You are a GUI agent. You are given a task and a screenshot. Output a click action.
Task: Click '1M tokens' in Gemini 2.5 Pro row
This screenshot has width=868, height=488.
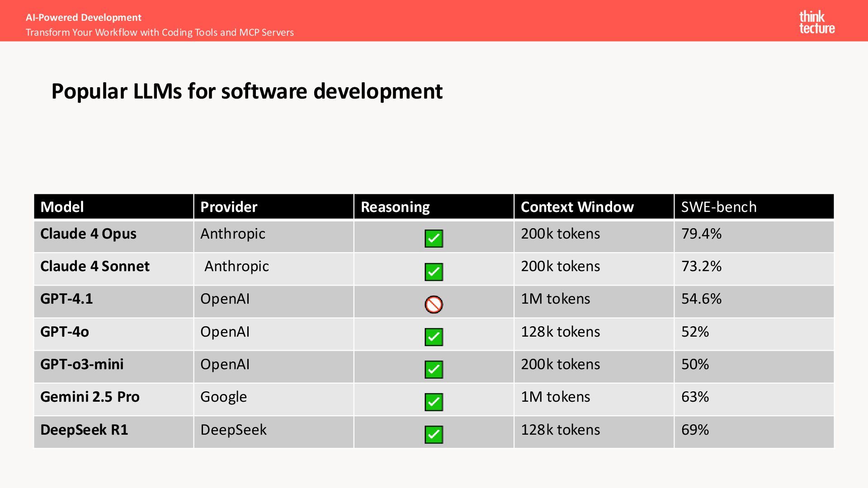pos(556,397)
